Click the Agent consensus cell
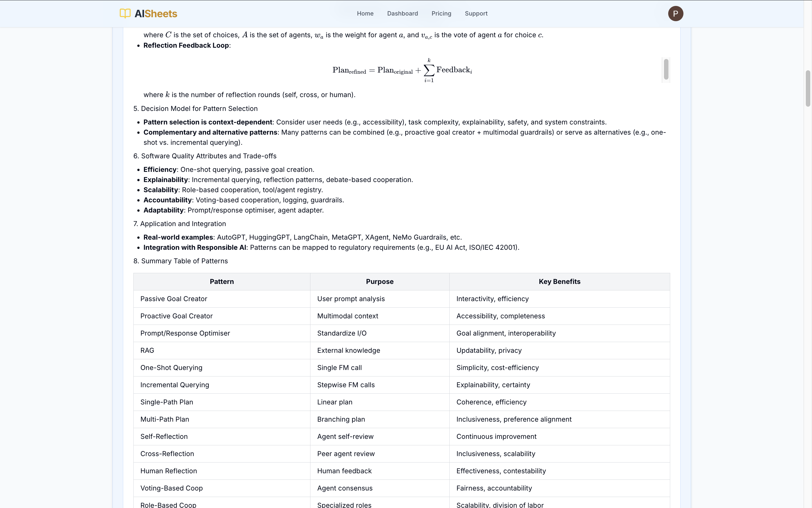Viewport: 812px width, 508px height. (380, 488)
